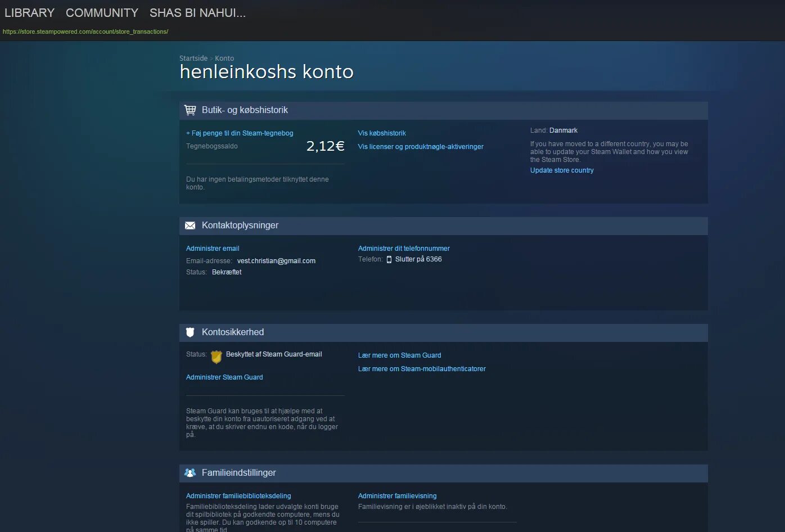Click the Butik- og købshistorik header
785x532 pixels.
pos(443,110)
